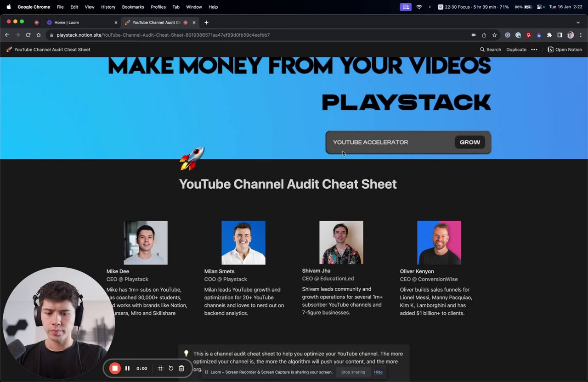Open the Bookmarks menu
The image size is (588, 382).
[133, 7]
